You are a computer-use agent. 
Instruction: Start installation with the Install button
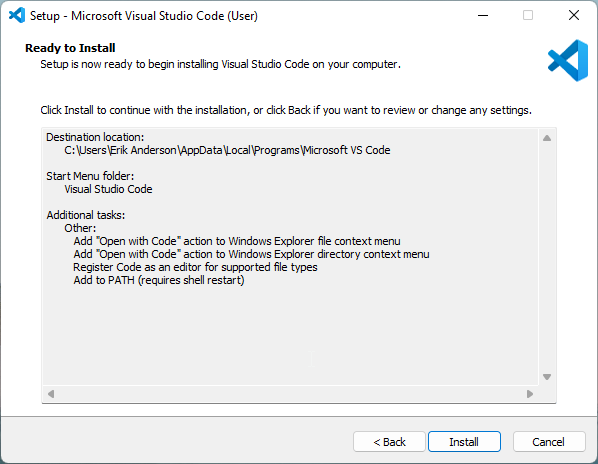pos(464,442)
